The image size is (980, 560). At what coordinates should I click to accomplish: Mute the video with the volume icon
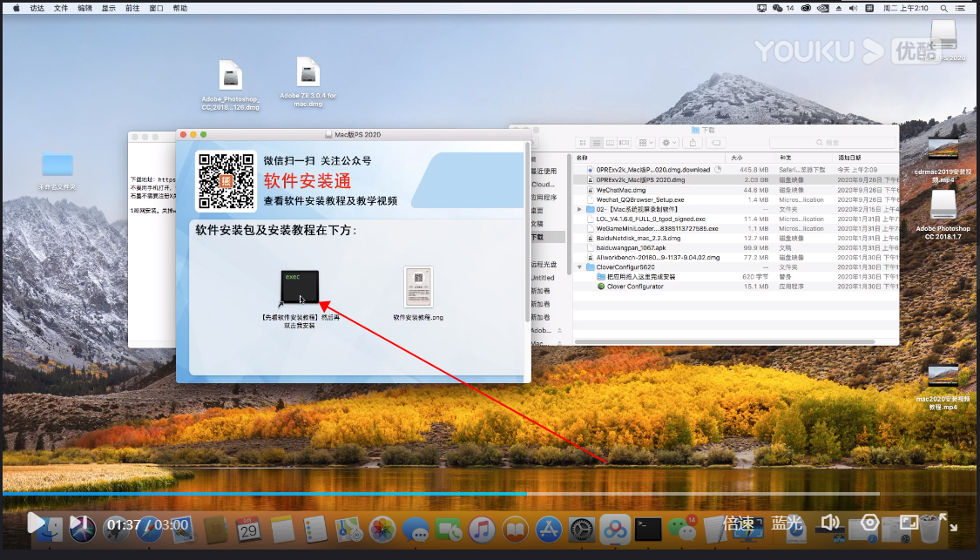pyautogui.click(x=828, y=523)
